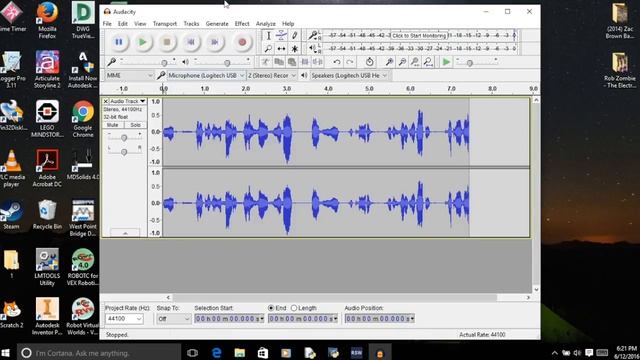Open the File menu
Viewport: 640px width, 360px height.
[x=107, y=24]
